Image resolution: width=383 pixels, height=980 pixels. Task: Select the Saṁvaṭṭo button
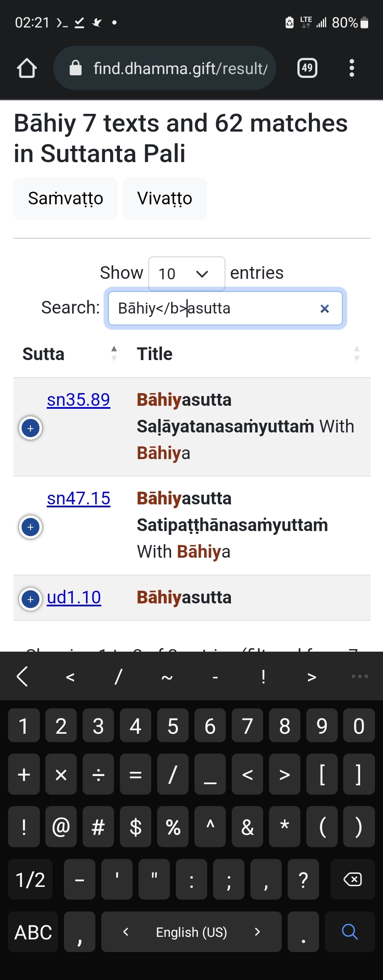[66, 198]
